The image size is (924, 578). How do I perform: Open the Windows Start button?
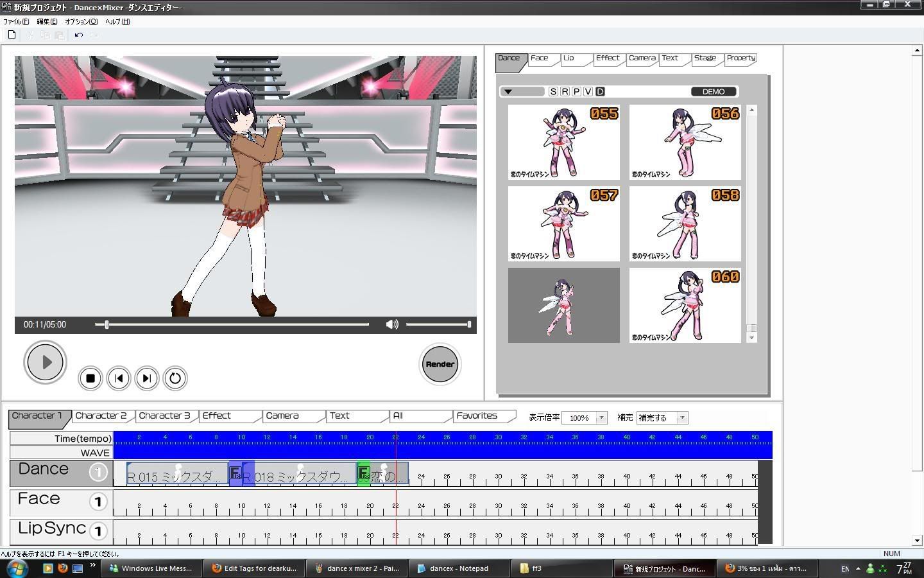click(x=16, y=568)
